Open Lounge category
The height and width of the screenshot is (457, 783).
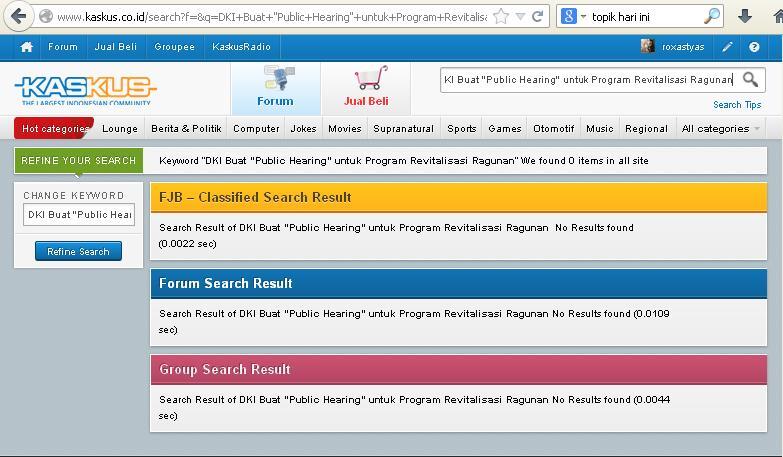119,129
